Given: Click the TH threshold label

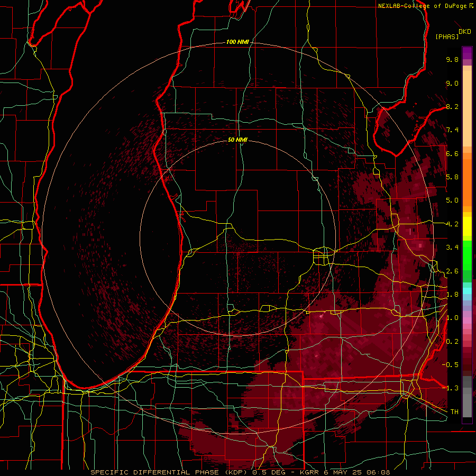Looking at the screenshot, I should (x=454, y=412).
